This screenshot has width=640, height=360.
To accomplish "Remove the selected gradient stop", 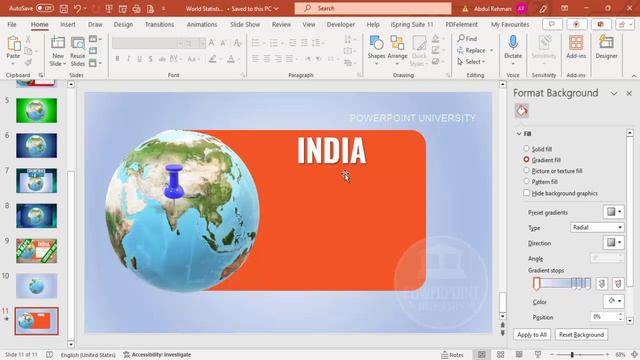I will pyautogui.click(x=618, y=284).
